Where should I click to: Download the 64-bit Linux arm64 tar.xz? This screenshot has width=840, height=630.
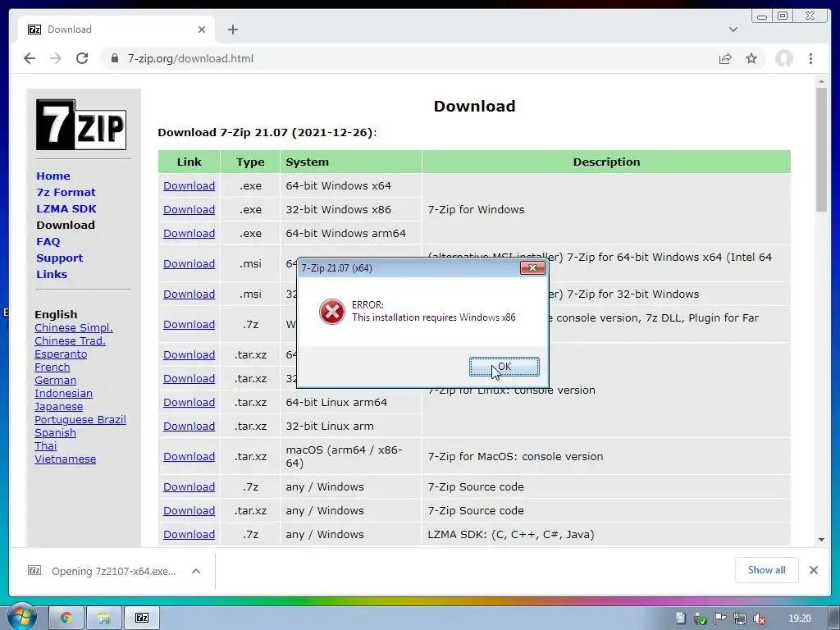point(189,402)
